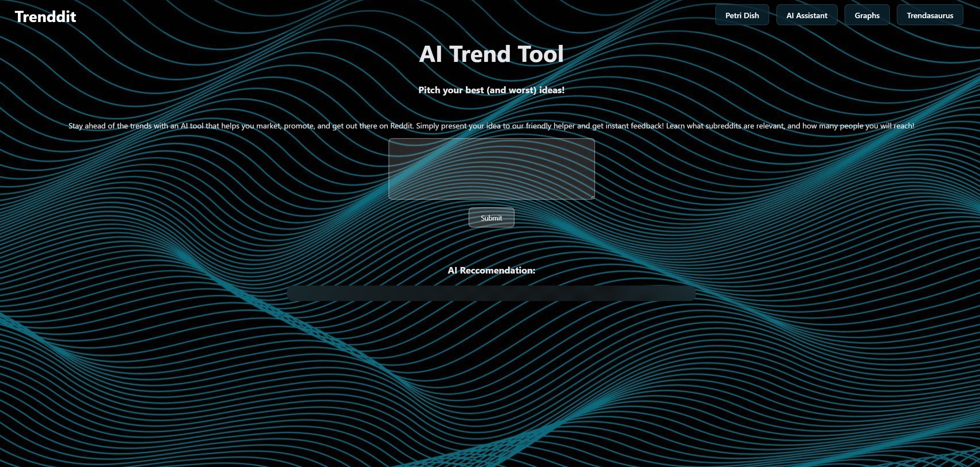980x467 pixels.
Task: Click the 'friendly helper' phrase
Action: (x=550, y=126)
